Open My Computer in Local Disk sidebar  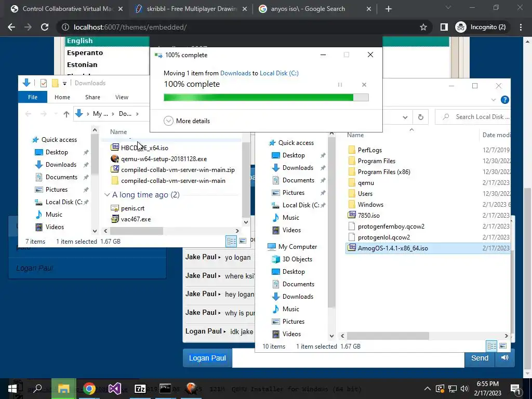(298, 247)
